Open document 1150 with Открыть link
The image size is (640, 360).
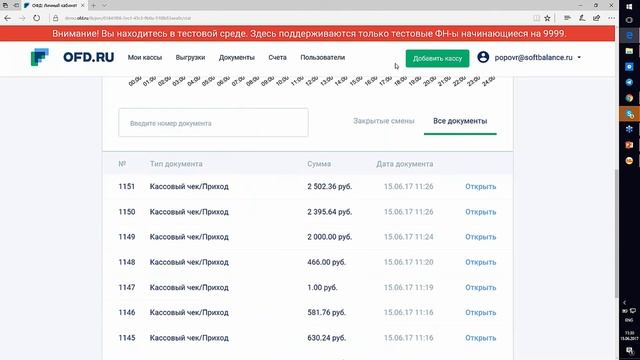click(x=480, y=212)
